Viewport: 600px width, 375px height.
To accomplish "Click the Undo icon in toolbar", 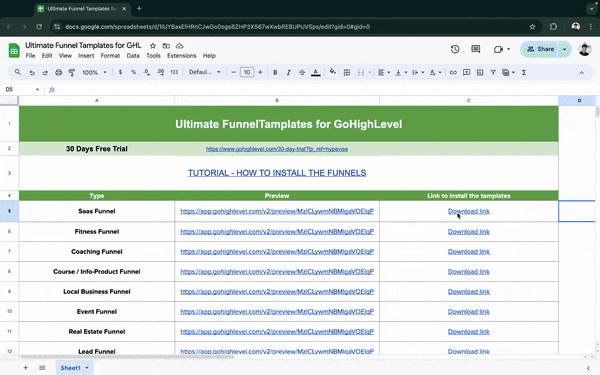I will click(x=32, y=72).
